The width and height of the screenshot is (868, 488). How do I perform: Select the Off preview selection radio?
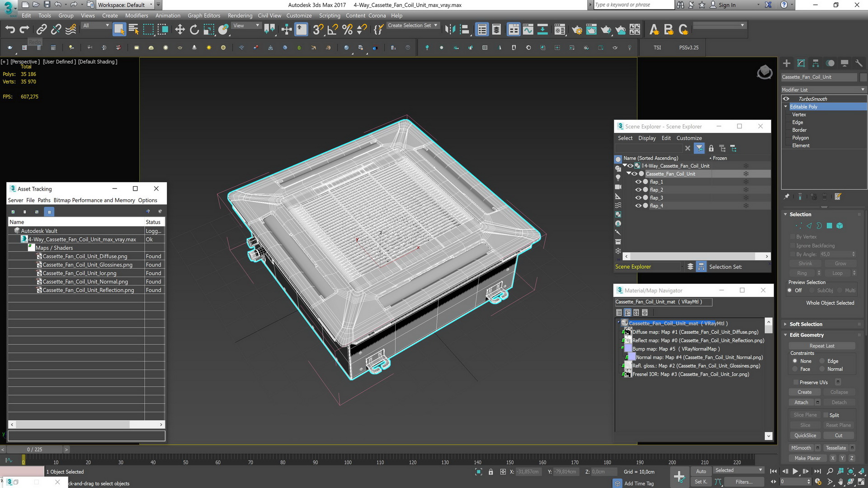click(x=790, y=291)
